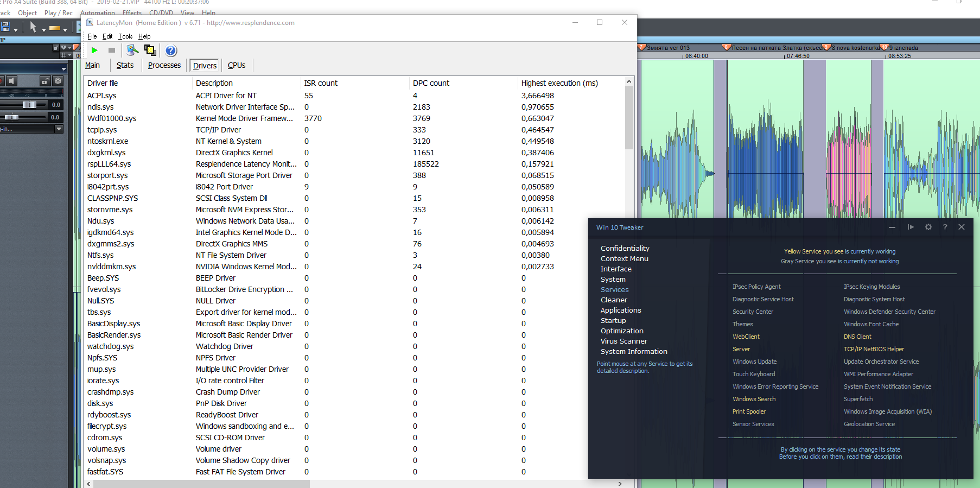Viewport: 980px width, 488px height.
Task: Open dropdown arrow next to save icon
Action: click(16, 29)
